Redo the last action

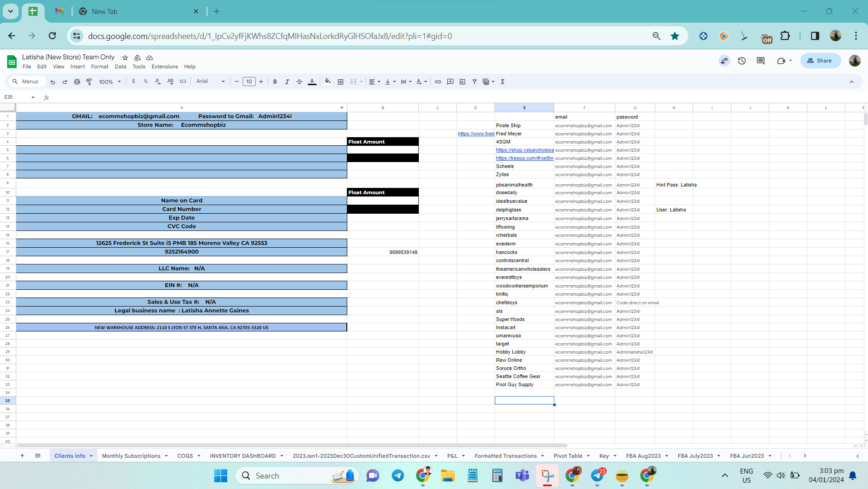point(65,82)
